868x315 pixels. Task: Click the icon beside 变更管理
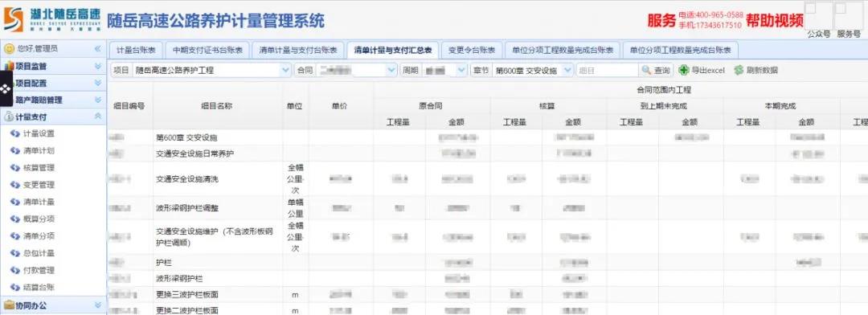coord(15,185)
